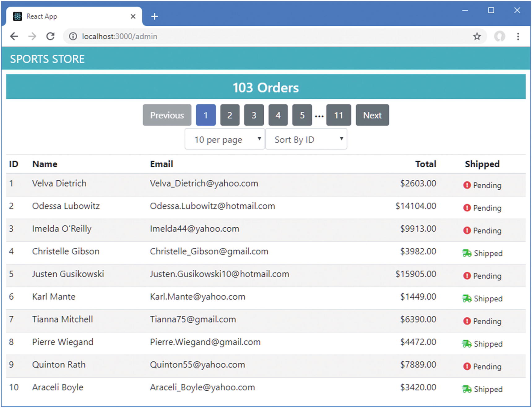Reload the page with refresh icon
Image resolution: width=532 pixels, height=408 pixels.
coord(50,37)
